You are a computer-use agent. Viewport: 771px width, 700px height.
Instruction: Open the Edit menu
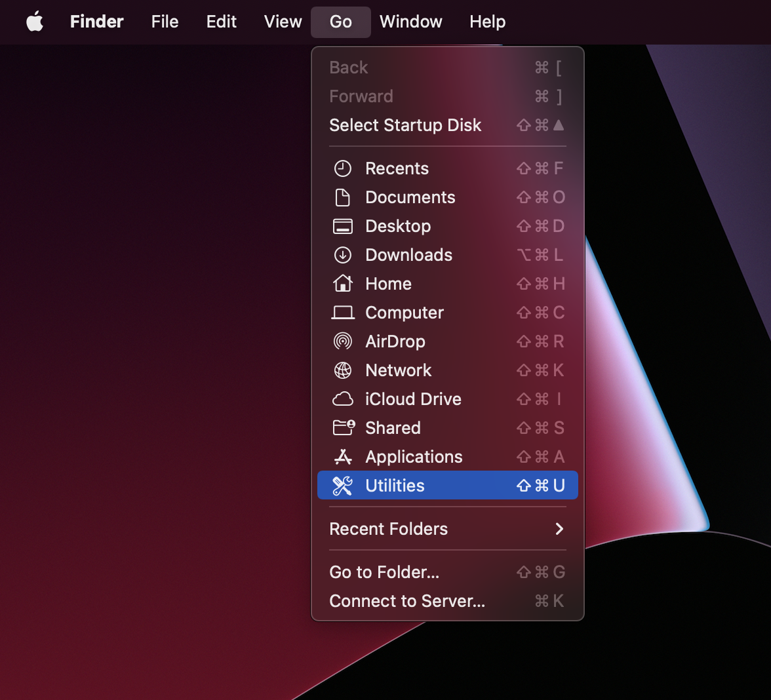[222, 22]
